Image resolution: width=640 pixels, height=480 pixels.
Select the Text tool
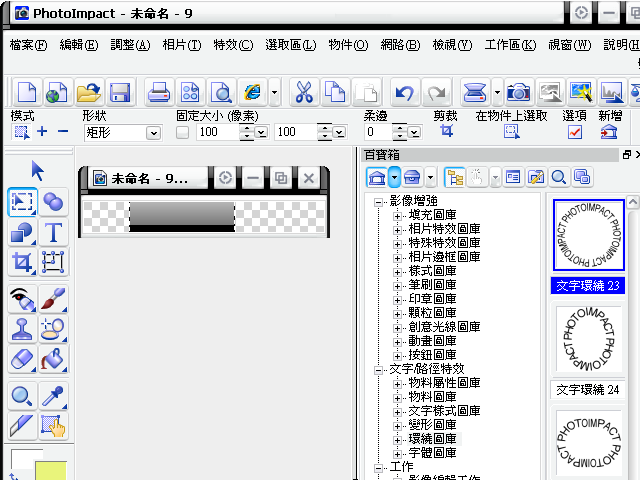tap(53, 233)
